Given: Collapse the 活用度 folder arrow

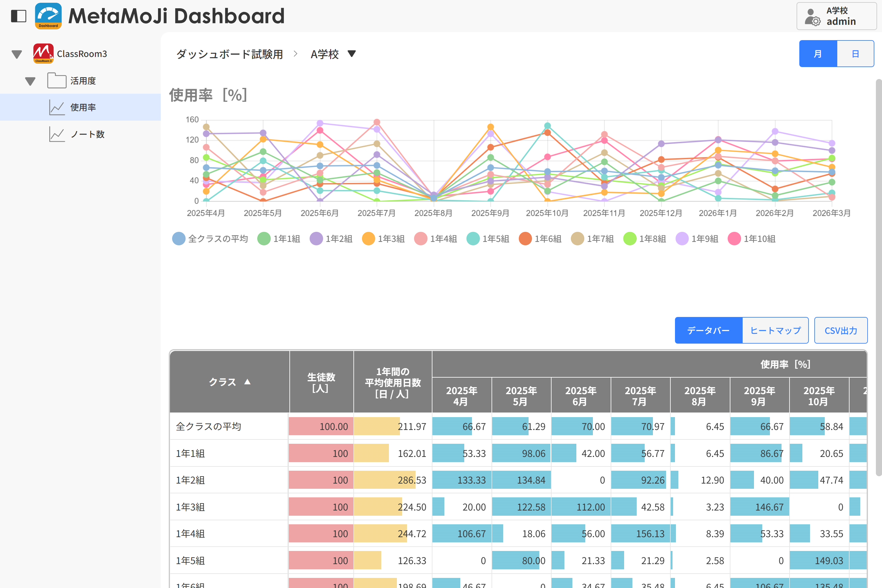Looking at the screenshot, I should click(x=30, y=81).
